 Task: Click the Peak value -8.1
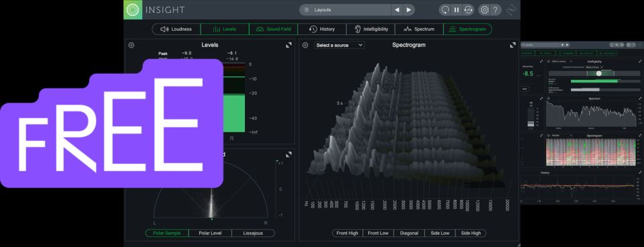(x=233, y=54)
